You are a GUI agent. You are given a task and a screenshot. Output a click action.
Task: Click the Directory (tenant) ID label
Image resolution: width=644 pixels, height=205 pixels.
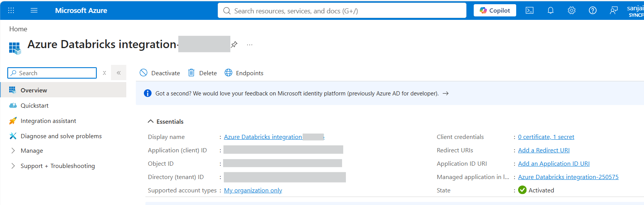coord(176,177)
